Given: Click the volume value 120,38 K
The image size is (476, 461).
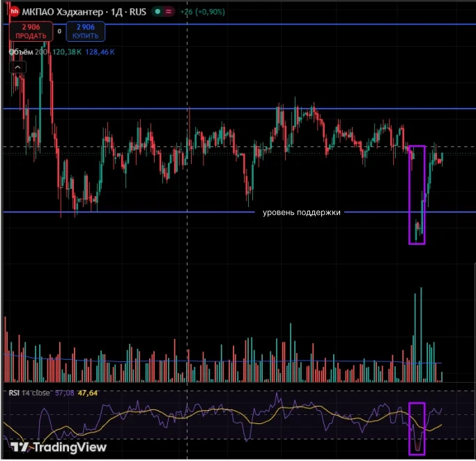Looking at the screenshot, I should [67, 52].
